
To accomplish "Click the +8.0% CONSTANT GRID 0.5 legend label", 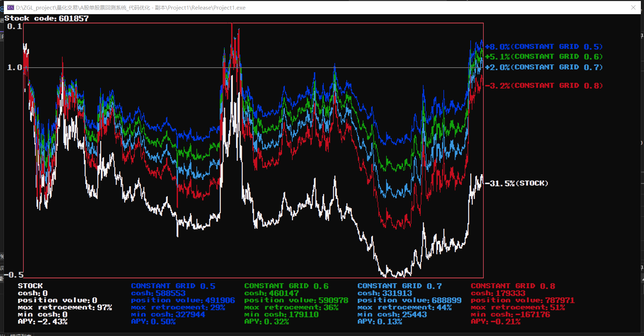I will [x=544, y=47].
